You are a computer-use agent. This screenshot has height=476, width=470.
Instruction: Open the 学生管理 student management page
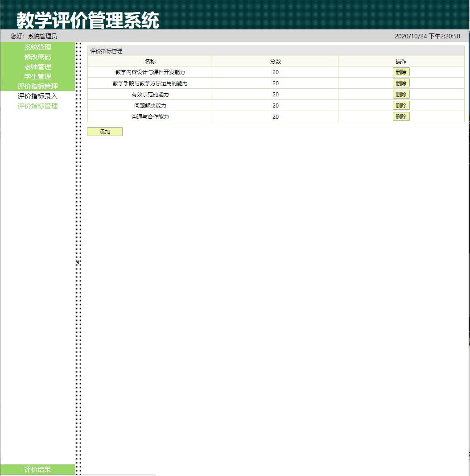pyautogui.click(x=38, y=76)
